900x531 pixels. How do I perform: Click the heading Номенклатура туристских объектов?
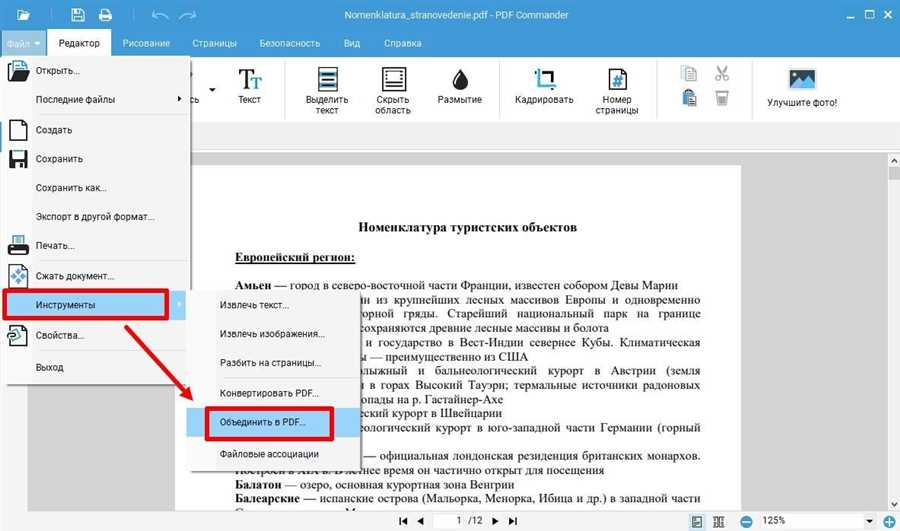point(467,227)
